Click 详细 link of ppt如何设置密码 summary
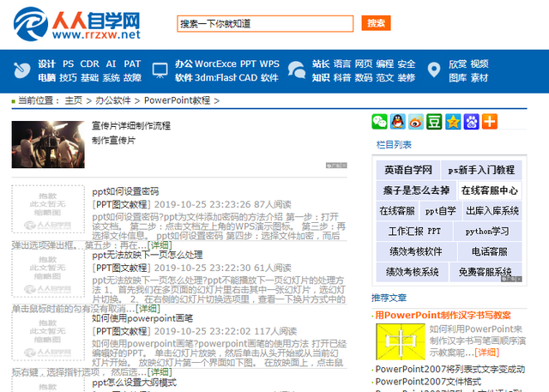The width and height of the screenshot is (549, 392). (x=160, y=245)
